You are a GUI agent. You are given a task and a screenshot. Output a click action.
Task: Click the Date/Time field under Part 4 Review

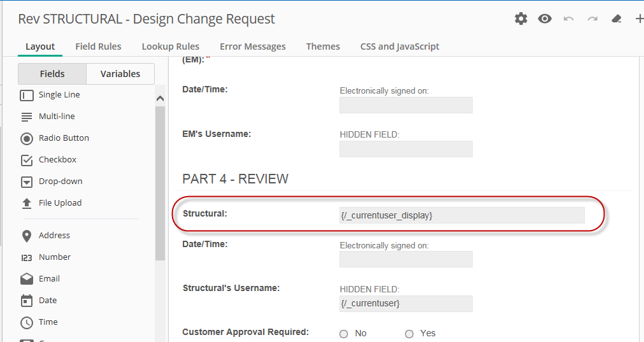[406, 259]
